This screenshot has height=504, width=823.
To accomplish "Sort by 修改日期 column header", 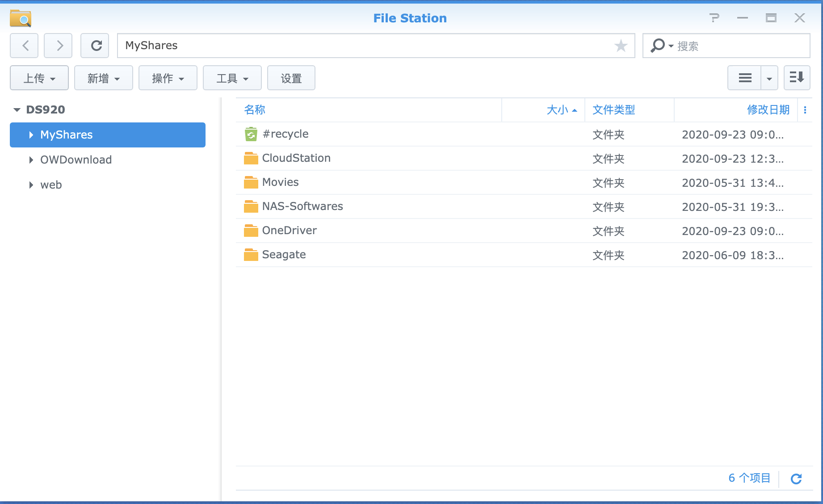I will (736, 110).
